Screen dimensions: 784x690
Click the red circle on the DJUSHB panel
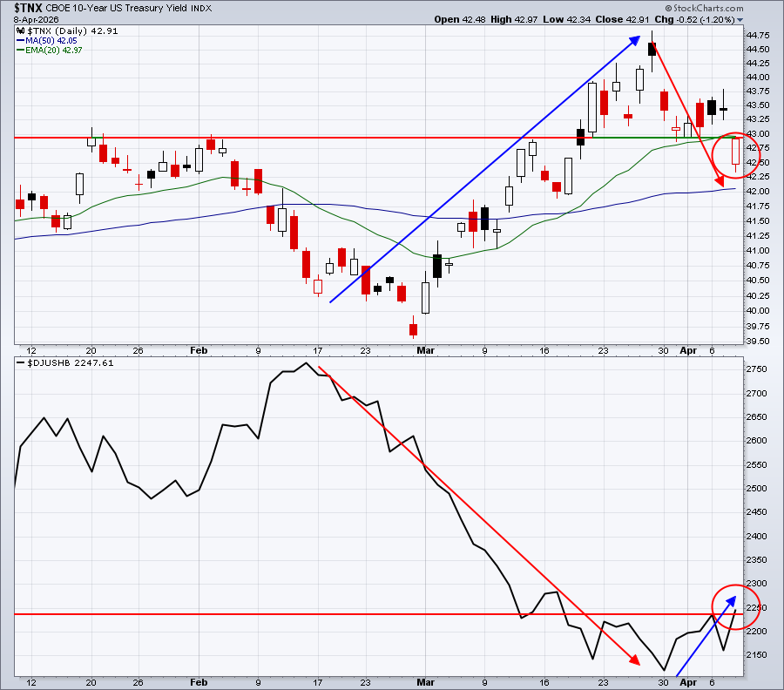coord(735,607)
